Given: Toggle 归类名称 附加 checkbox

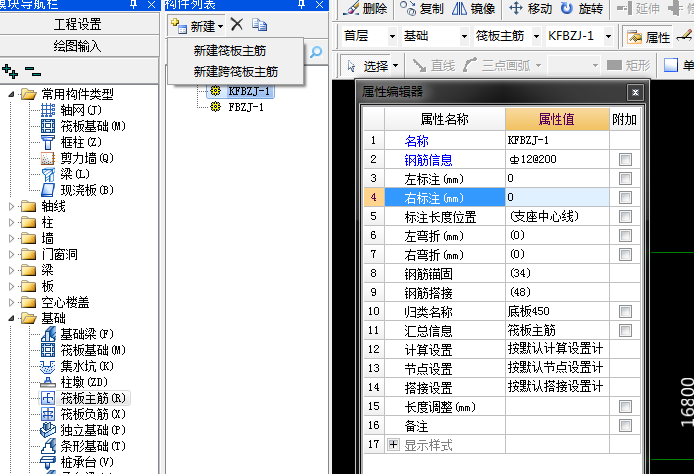Looking at the screenshot, I should pyautogui.click(x=625, y=312).
